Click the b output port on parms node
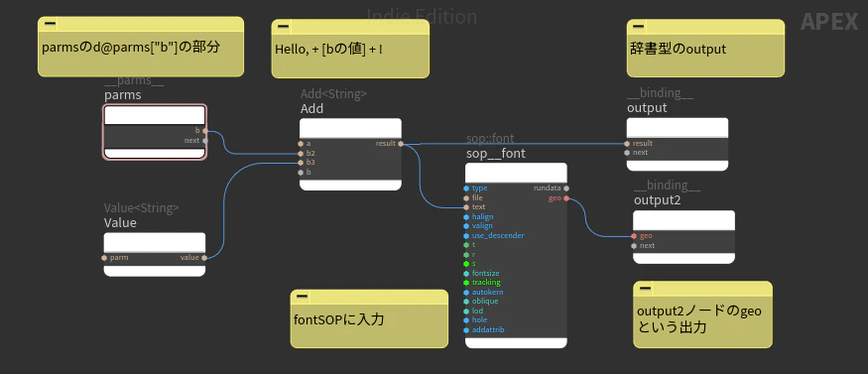The image size is (868, 374). pyautogui.click(x=204, y=131)
